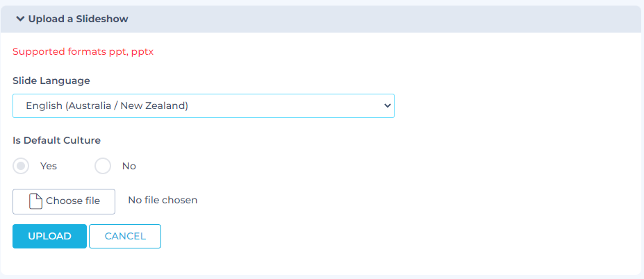Click the Slide Language dropdown arrow
Image resolution: width=644 pixels, height=279 pixels.
387,106
